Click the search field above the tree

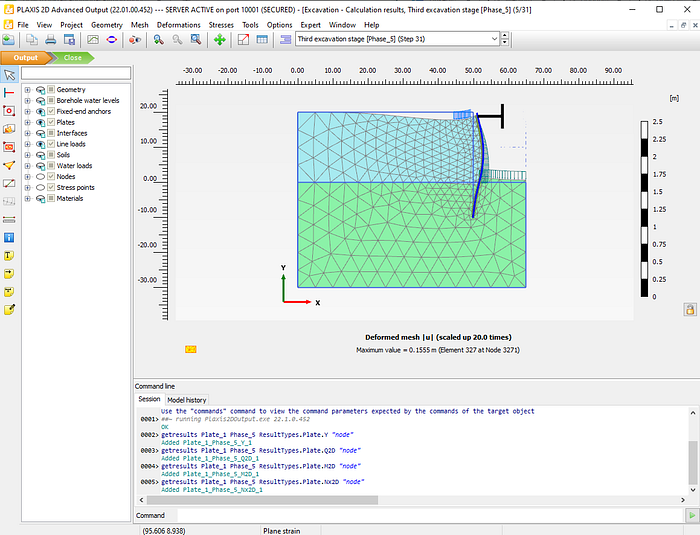click(76, 73)
